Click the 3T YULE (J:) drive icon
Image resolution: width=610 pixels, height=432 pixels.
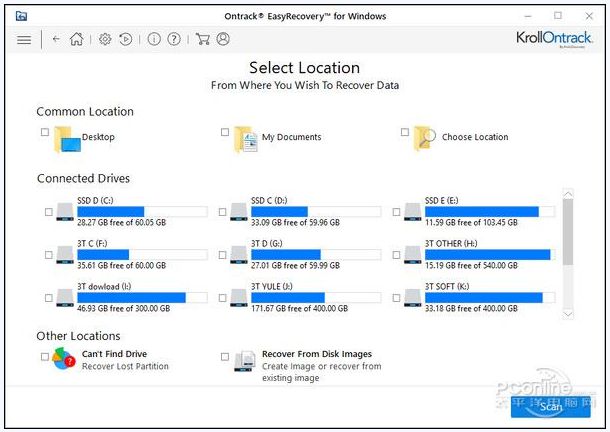point(239,298)
